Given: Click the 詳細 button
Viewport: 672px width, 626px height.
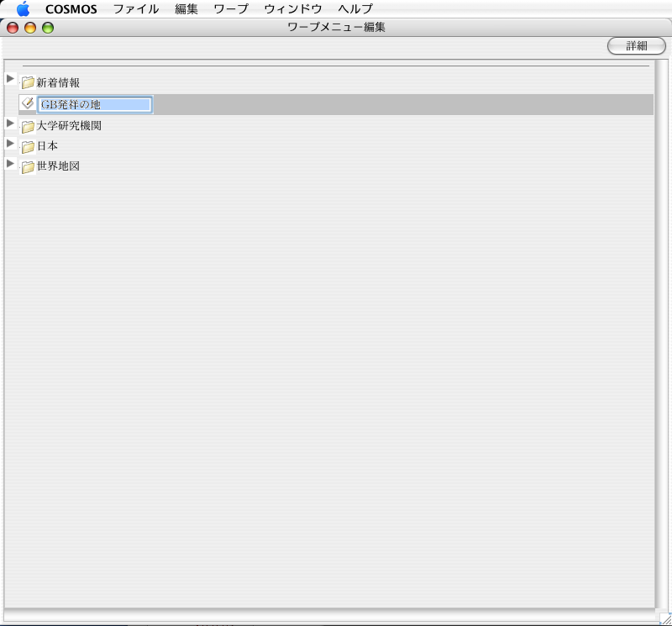Looking at the screenshot, I should click(637, 46).
